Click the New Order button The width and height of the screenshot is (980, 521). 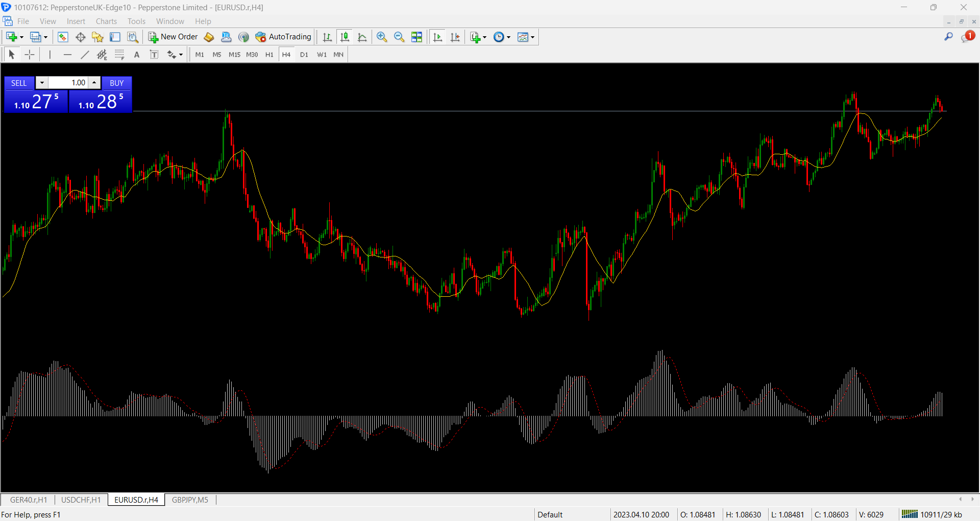[173, 37]
